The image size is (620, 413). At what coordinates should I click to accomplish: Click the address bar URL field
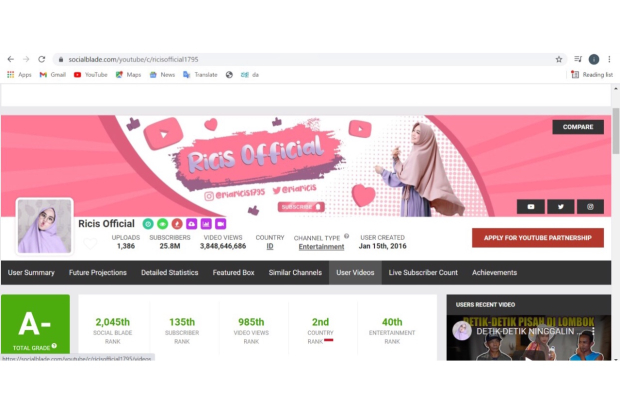click(300, 59)
